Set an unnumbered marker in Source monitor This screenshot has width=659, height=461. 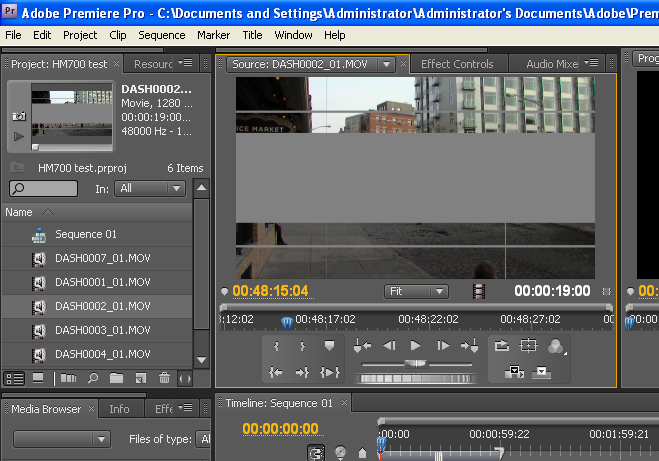330,346
